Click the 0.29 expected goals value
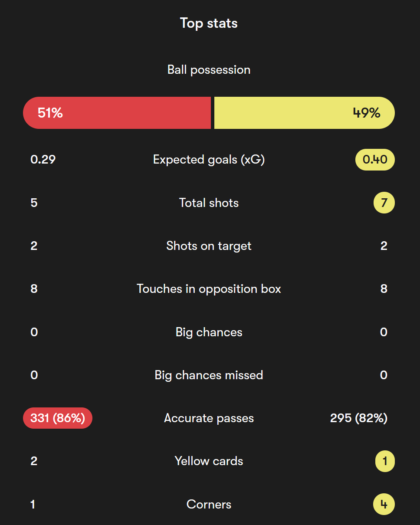The height and width of the screenshot is (525, 420). click(x=43, y=160)
